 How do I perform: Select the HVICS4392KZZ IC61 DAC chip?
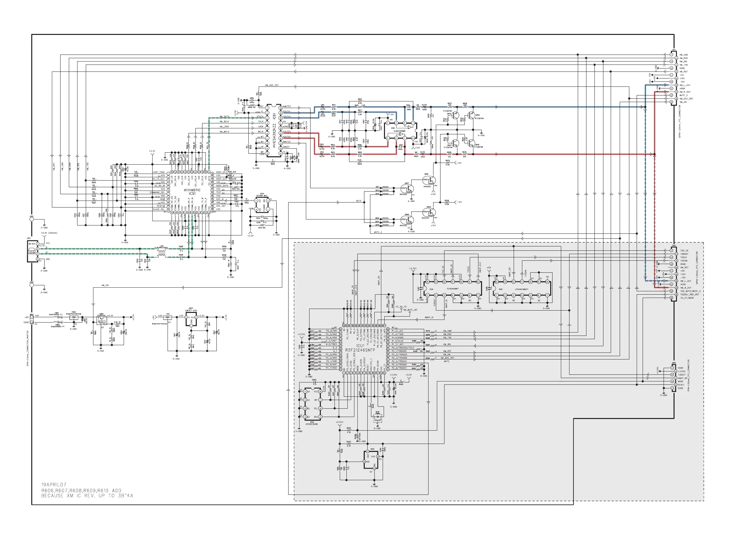[274, 130]
